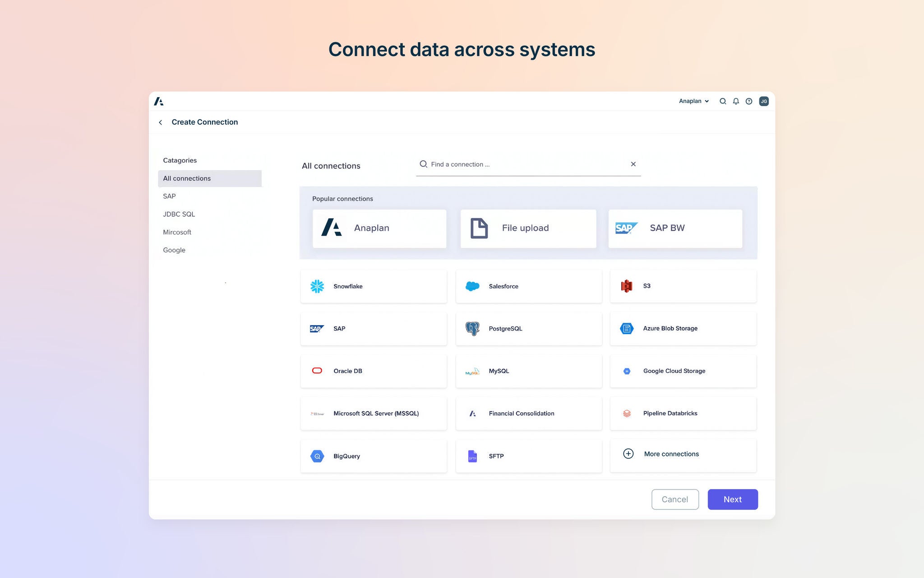Select the Salesforce label
Image resolution: width=924 pixels, height=578 pixels.
pyautogui.click(x=504, y=286)
